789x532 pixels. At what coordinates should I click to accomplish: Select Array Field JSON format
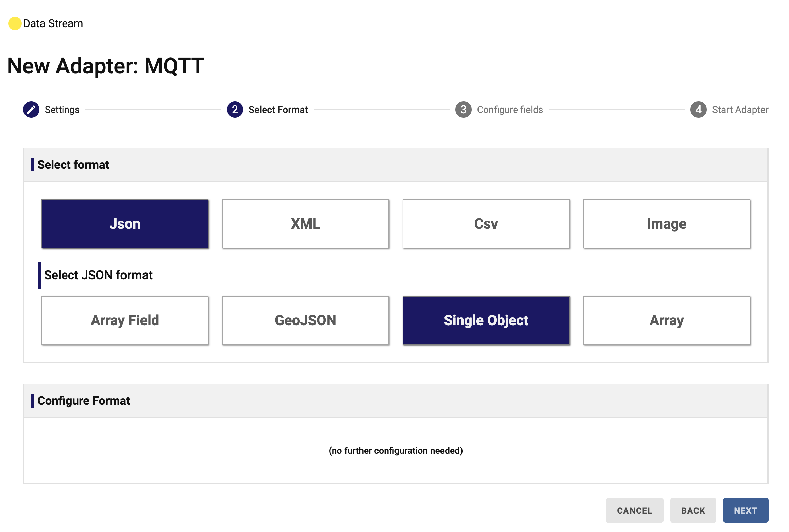click(x=125, y=320)
